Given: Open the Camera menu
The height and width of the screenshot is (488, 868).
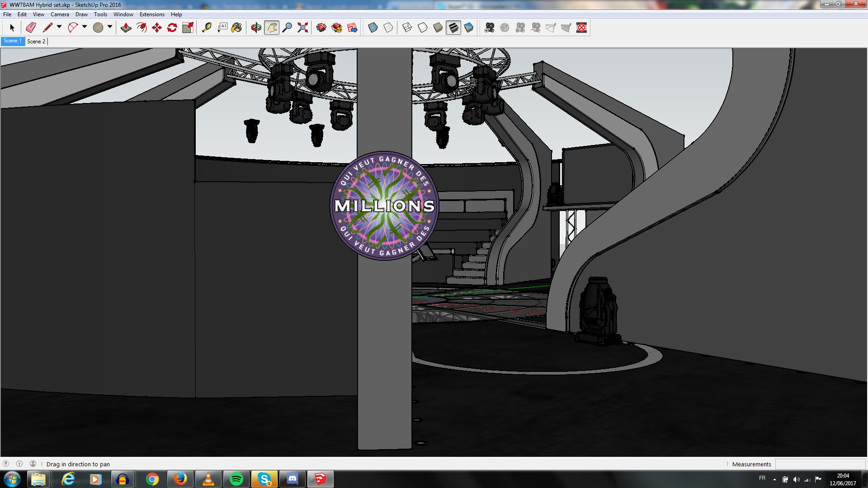Looking at the screenshot, I should click(x=60, y=14).
